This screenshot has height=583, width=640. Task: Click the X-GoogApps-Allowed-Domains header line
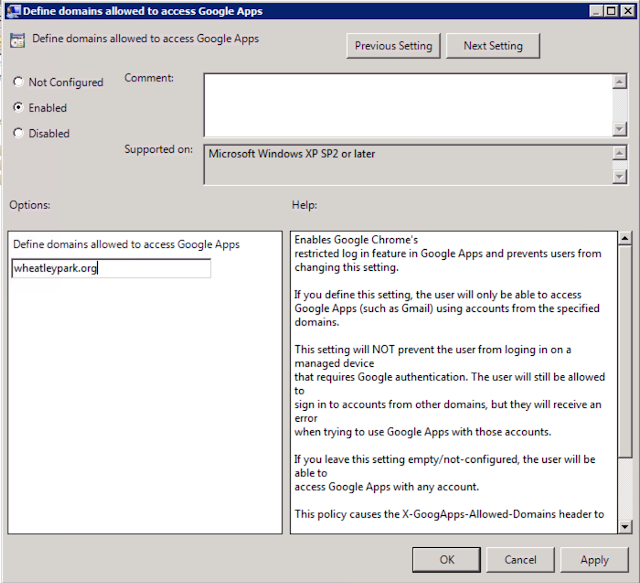point(449,514)
